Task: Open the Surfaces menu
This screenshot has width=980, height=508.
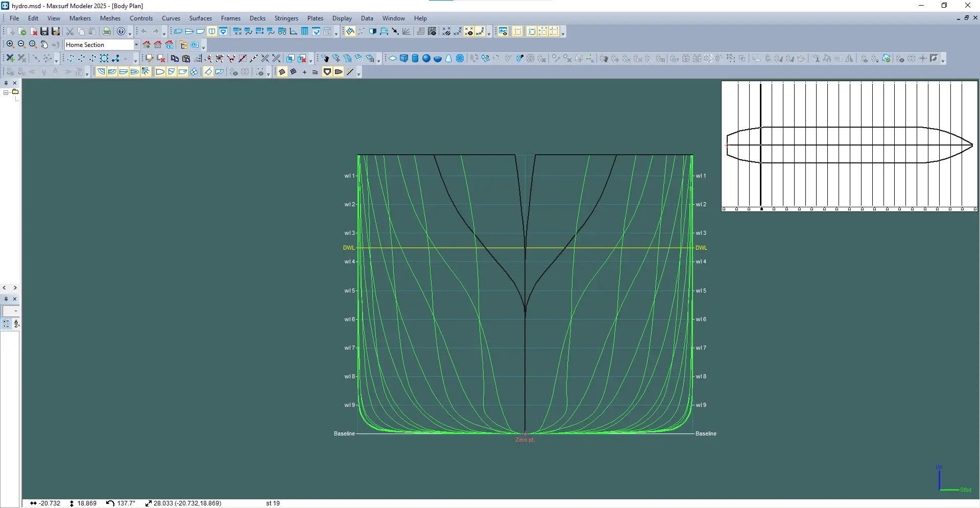Action: pos(200,18)
